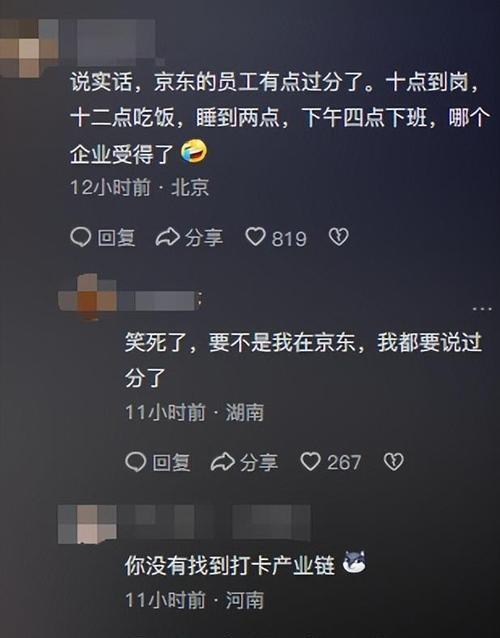Open the three-dot menu on the Hunan reply
The height and width of the screenshot is (638, 500).
482,309
